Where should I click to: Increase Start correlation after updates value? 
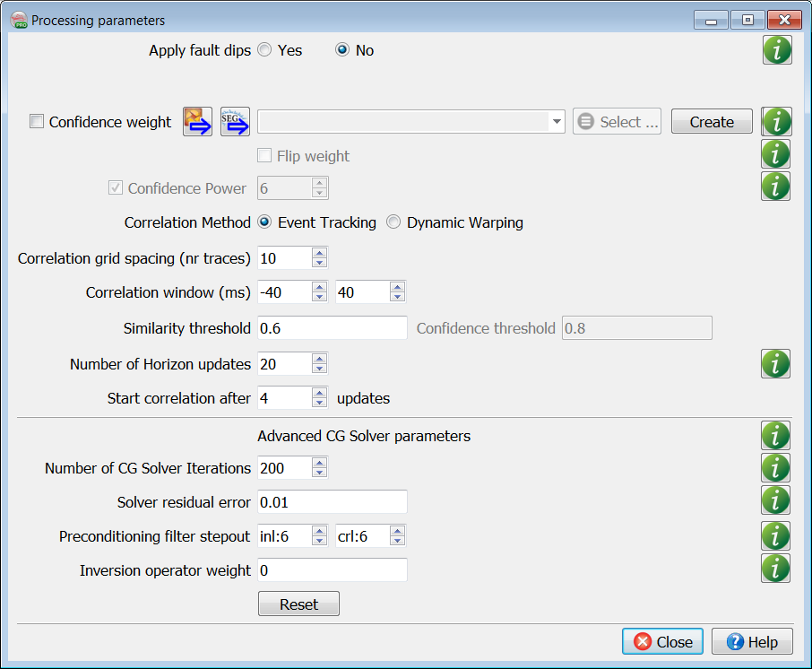pos(319,393)
